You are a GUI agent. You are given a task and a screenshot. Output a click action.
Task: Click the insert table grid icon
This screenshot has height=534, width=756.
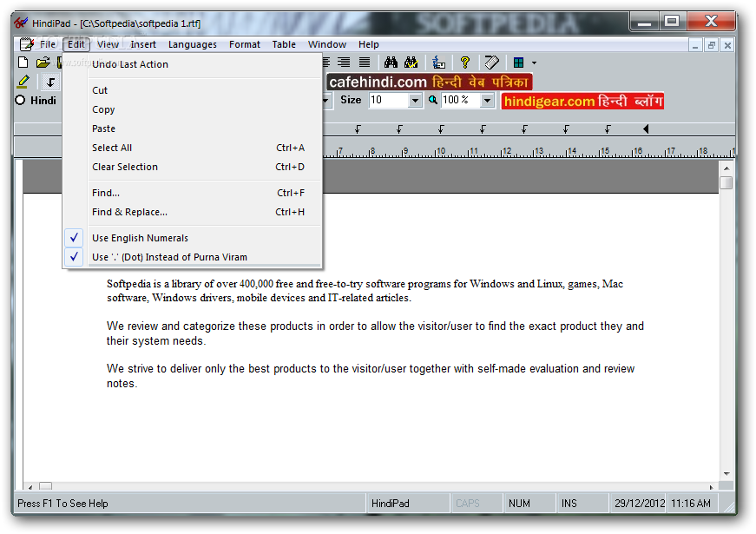[x=518, y=63]
